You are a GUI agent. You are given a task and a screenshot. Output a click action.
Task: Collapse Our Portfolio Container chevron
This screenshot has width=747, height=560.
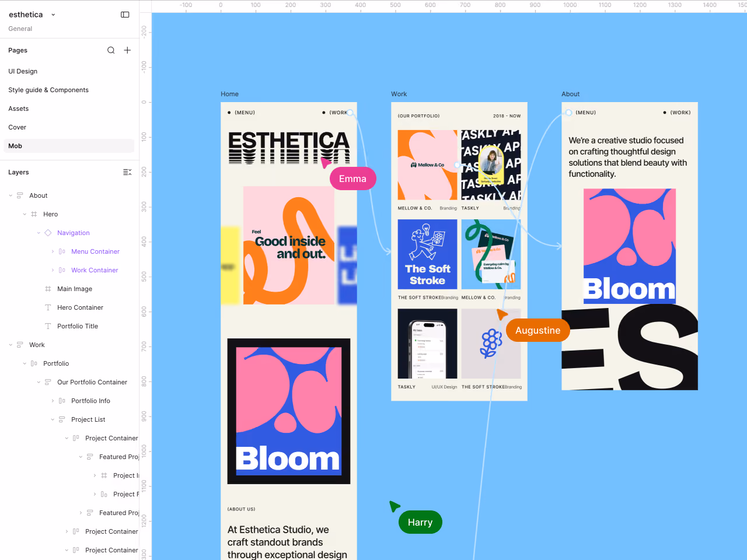39,382
